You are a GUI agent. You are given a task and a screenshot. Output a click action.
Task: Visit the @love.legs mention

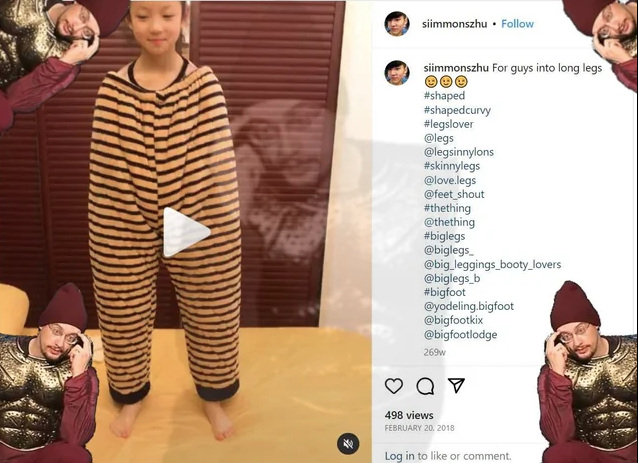450,180
